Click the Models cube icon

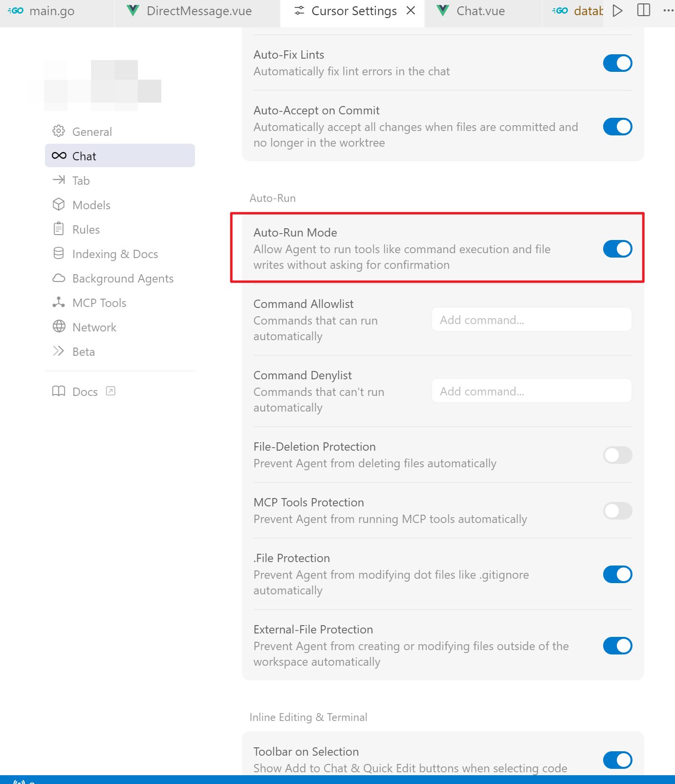59,204
